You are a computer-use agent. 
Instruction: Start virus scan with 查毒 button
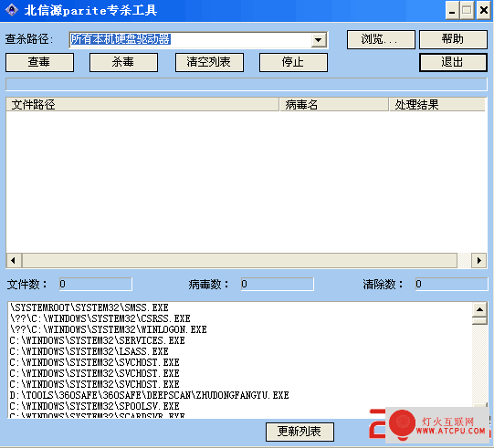39,62
